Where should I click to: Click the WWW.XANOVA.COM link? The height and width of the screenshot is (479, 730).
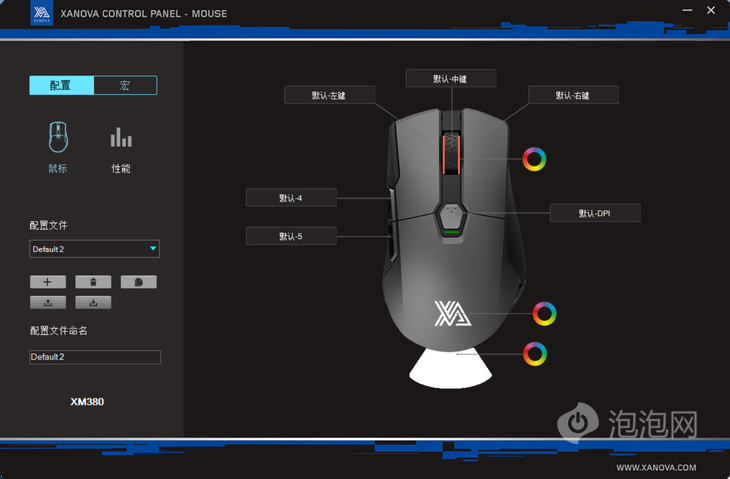656,467
